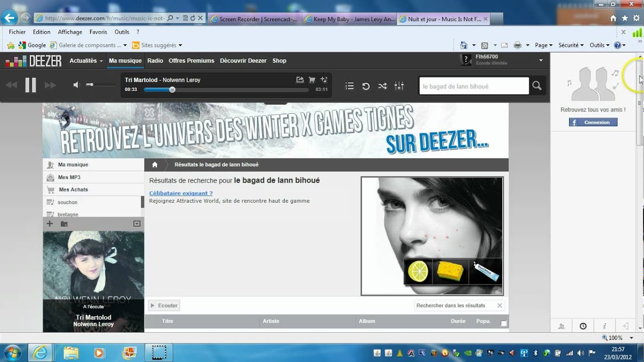Expand the Outils toolbar dropdown
Screen dimensions: 644x362
(x=599, y=45)
